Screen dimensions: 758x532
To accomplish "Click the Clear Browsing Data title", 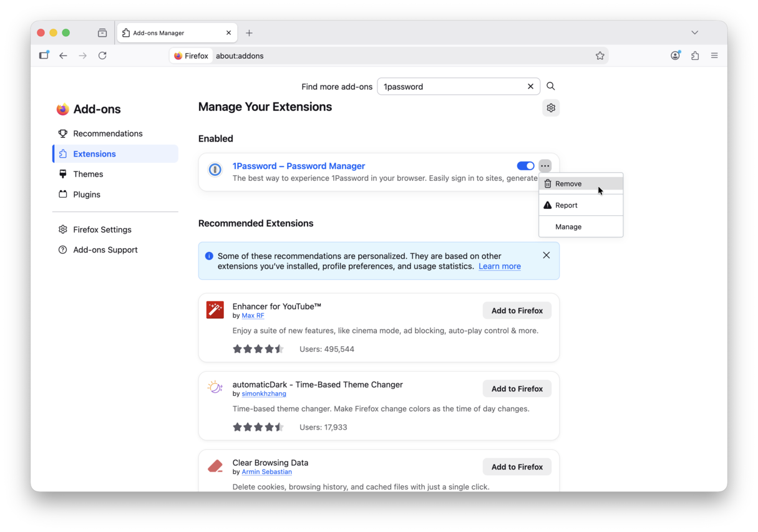I will pyautogui.click(x=270, y=463).
